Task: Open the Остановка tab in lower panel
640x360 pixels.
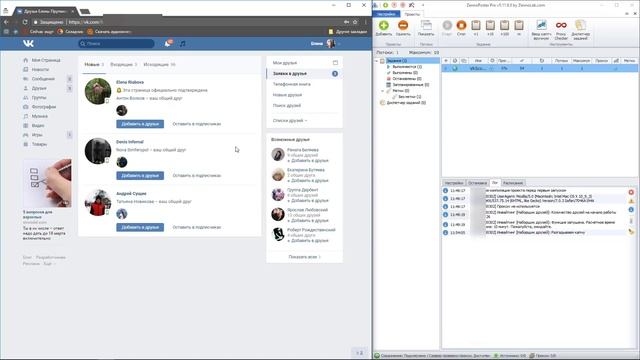Action: tap(477, 183)
